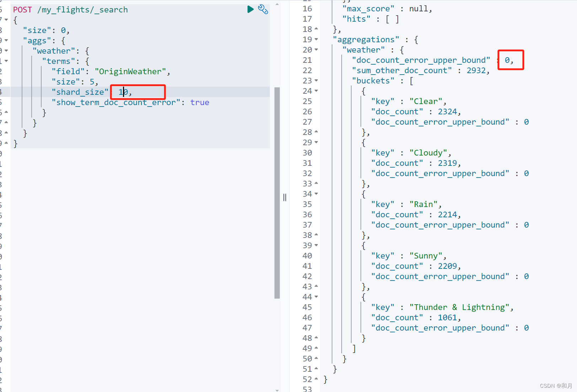Click "max_score" null value in response
This screenshot has height=392, width=577.
coord(418,9)
